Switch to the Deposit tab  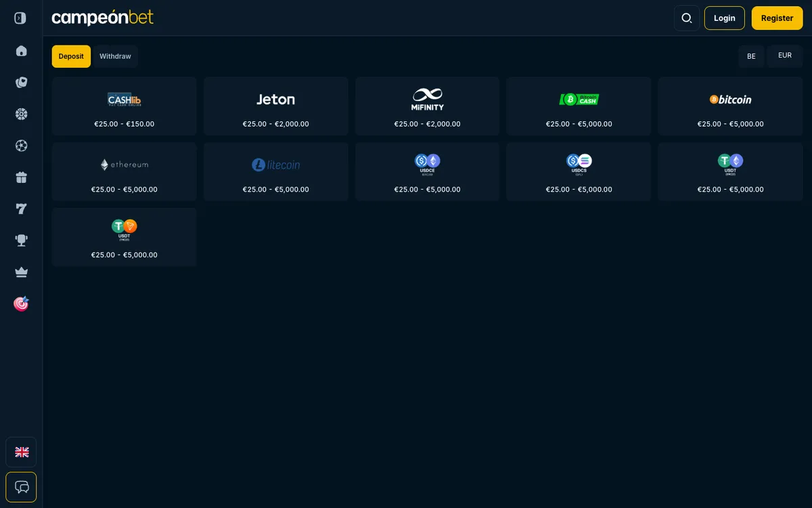71,56
